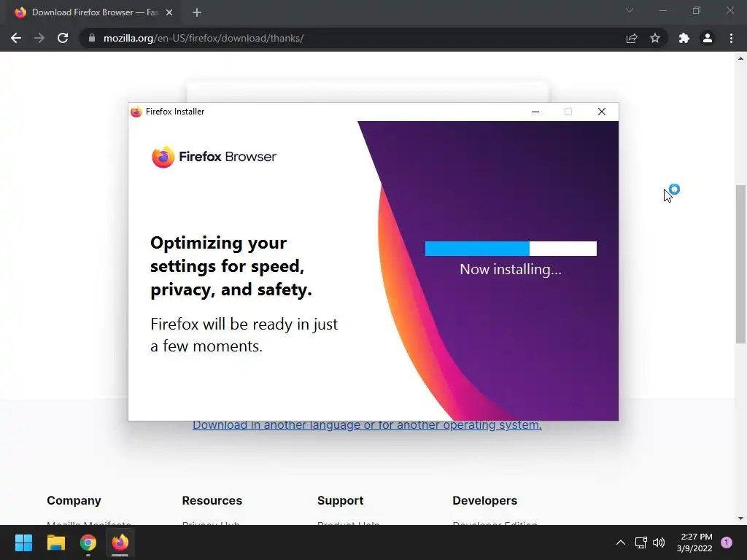Open a new Chrome tab

(x=197, y=12)
